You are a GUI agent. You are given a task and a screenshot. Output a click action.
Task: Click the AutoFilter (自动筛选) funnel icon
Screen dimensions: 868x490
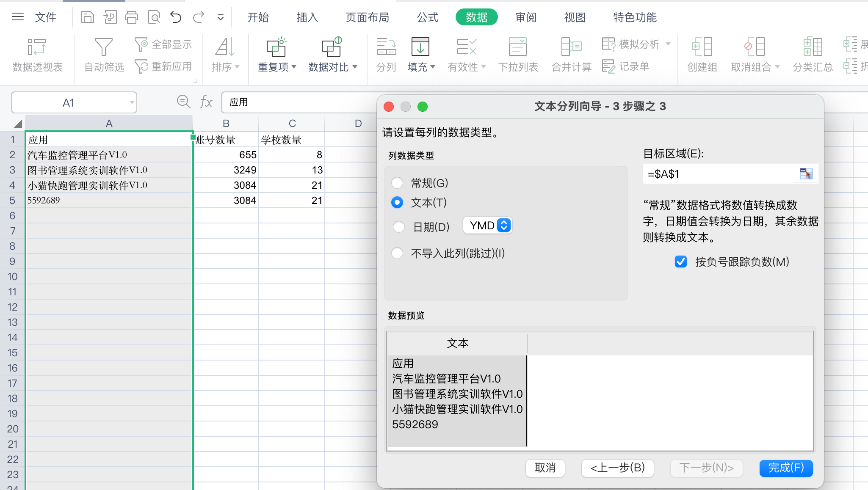(x=104, y=47)
